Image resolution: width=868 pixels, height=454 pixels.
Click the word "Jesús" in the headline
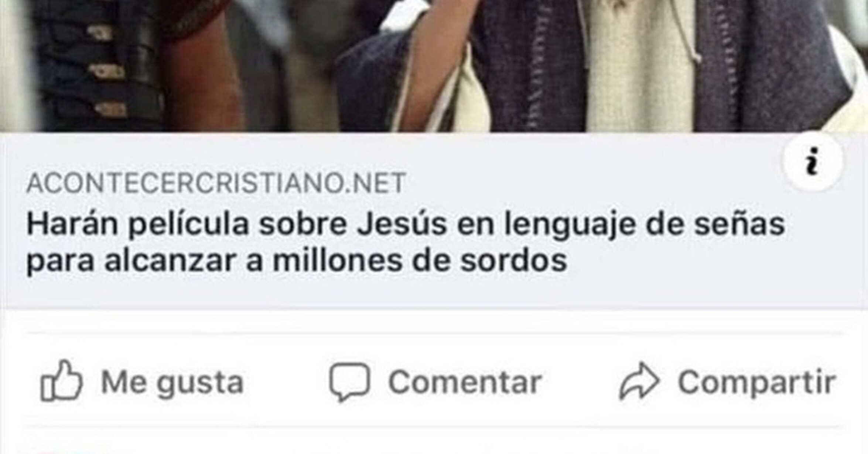pos(402,225)
